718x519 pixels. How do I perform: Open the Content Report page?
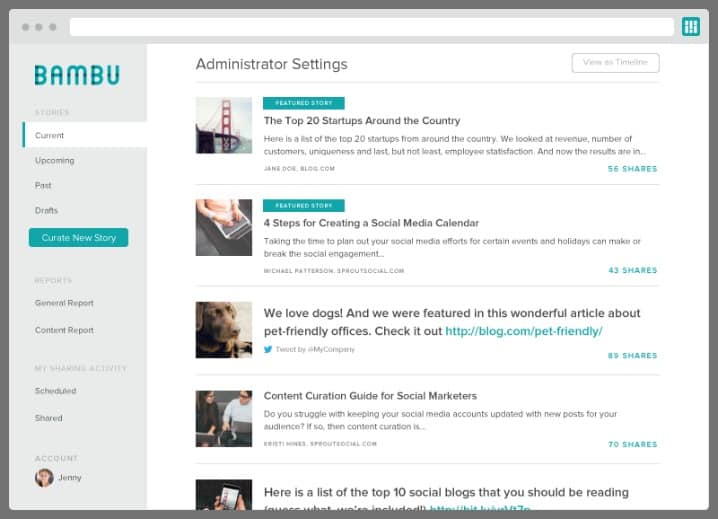point(64,330)
